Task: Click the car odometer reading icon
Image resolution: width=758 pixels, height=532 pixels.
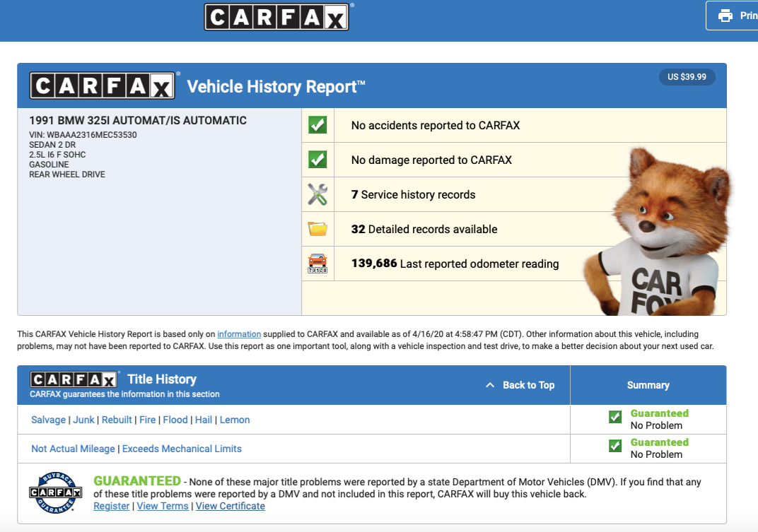Action: (317, 264)
